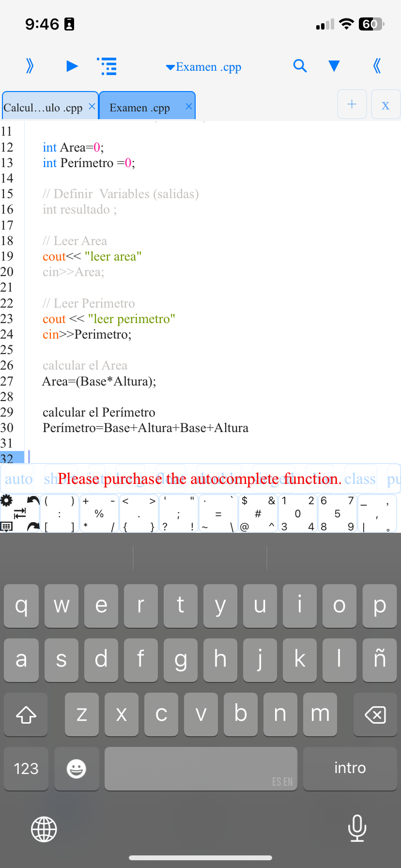Place cursor on line 27 Area=(Base*Altura);
The image size is (401, 868).
point(99,382)
